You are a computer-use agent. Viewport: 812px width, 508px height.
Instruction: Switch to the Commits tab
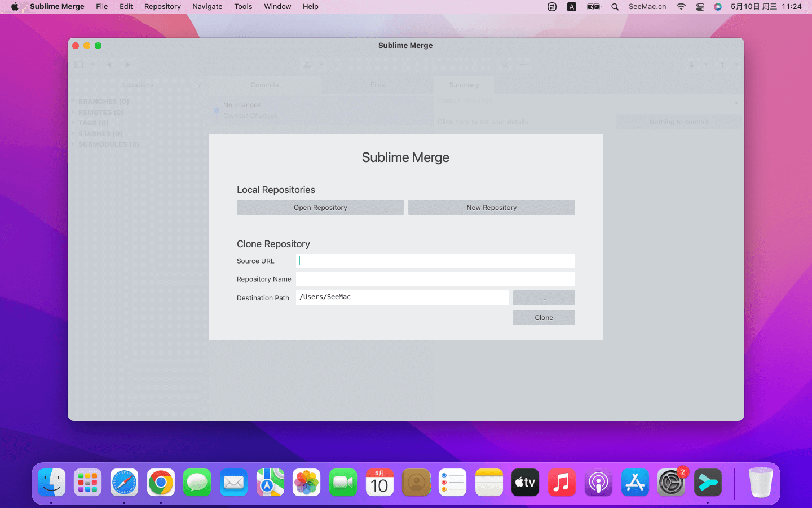(x=264, y=85)
